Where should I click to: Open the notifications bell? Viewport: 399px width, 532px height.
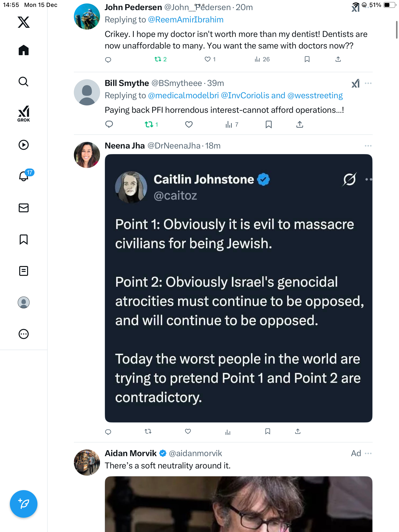[x=24, y=176]
